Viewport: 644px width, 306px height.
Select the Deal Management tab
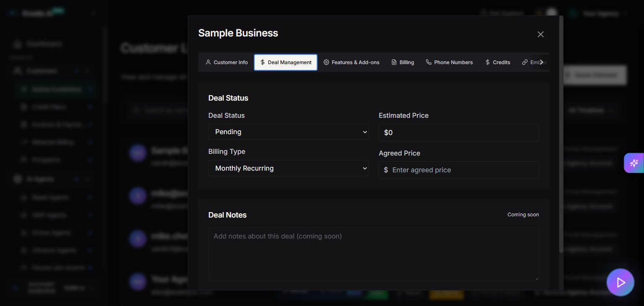pyautogui.click(x=286, y=62)
